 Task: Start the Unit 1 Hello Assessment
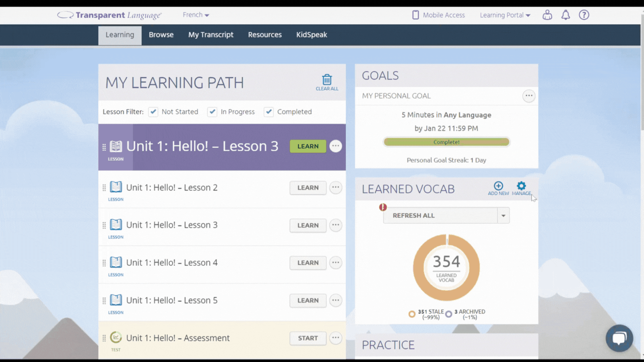pos(308,338)
